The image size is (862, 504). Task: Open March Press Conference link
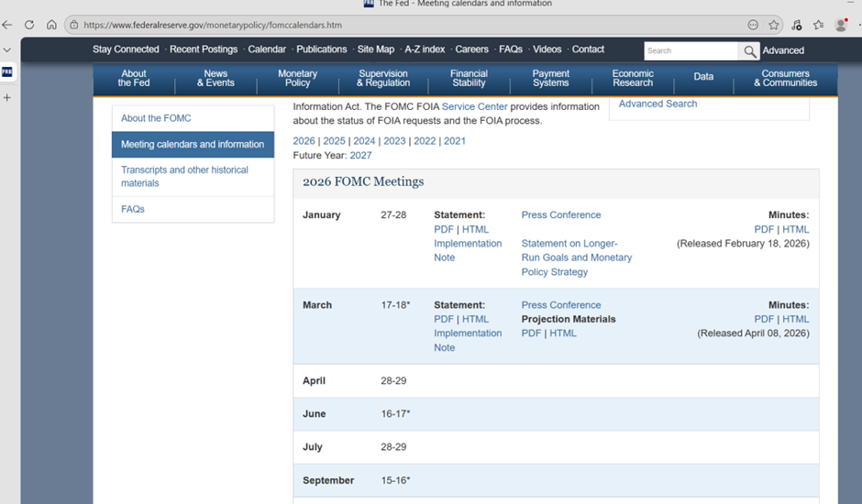point(561,305)
